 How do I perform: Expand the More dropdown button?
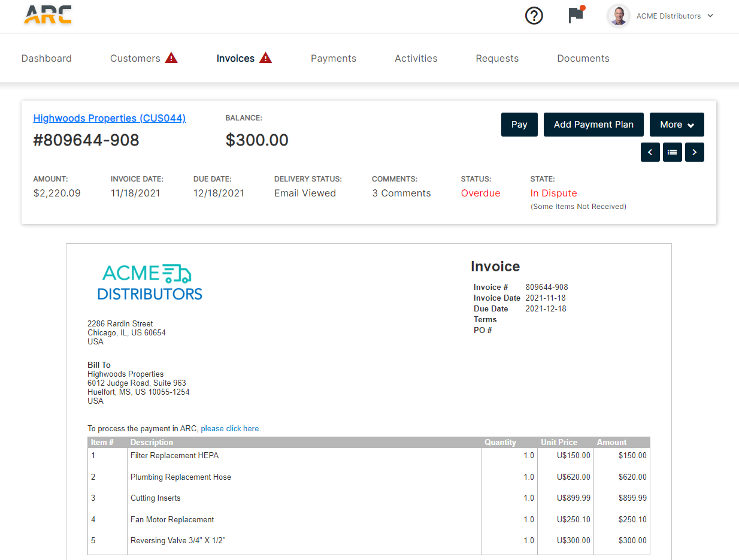coord(677,125)
